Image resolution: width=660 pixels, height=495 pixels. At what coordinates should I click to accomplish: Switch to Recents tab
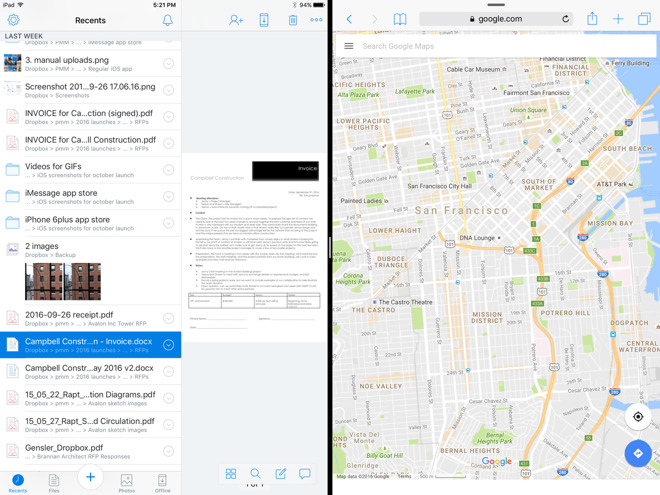(18, 483)
